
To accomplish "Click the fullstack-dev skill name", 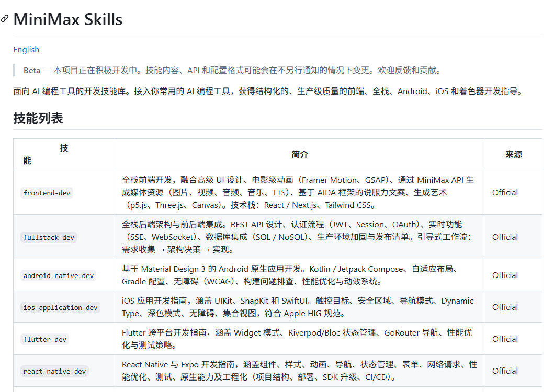I will (49, 237).
